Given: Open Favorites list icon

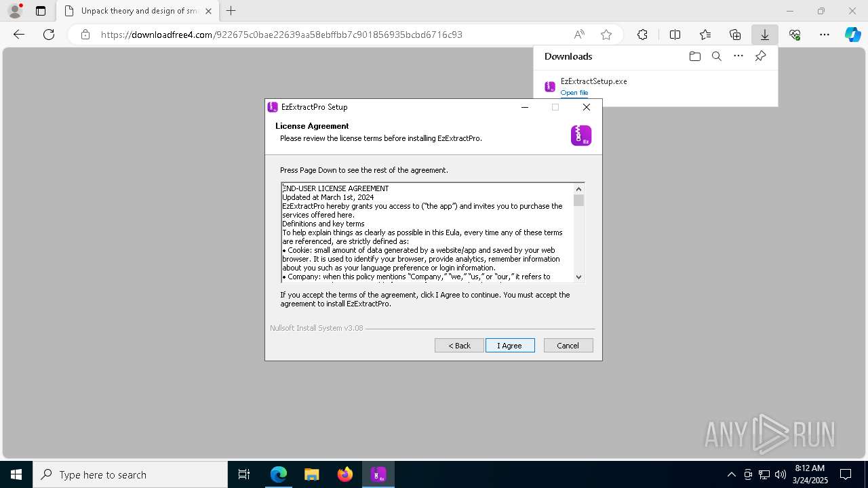Looking at the screenshot, I should click(705, 35).
